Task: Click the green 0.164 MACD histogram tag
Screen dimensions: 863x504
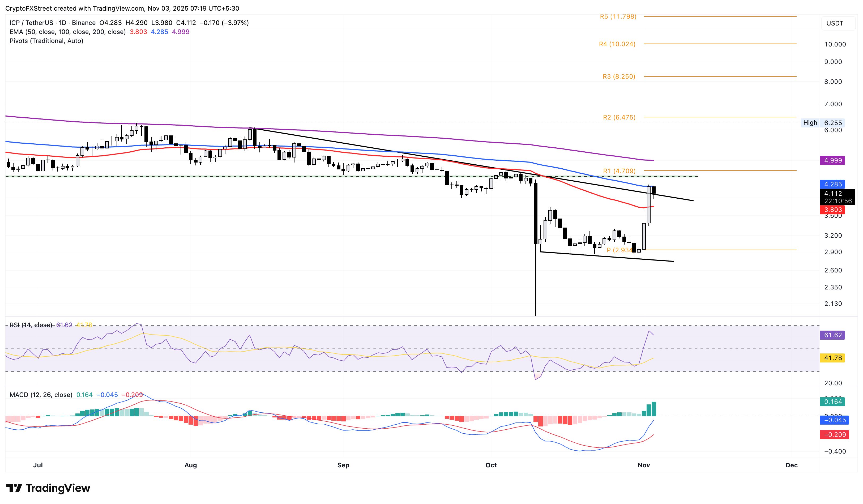Action: [832, 402]
